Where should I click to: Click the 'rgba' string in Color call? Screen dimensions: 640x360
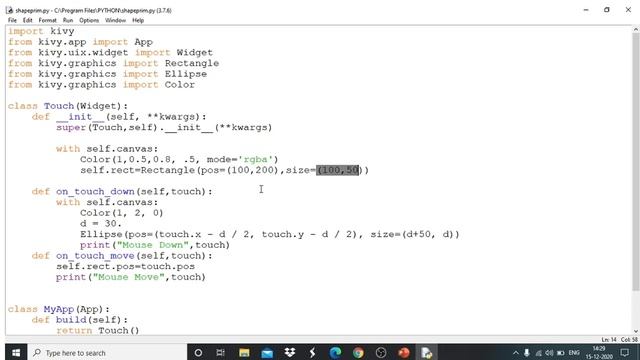[255, 159]
